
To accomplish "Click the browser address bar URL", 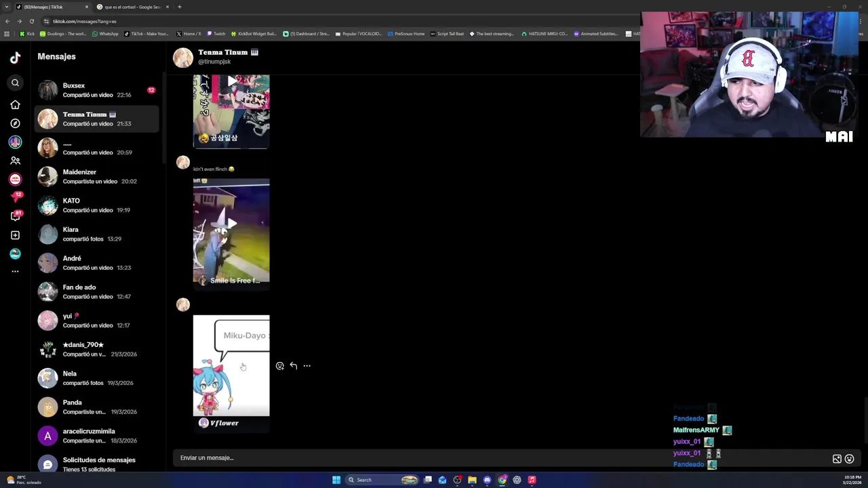I will tap(85, 21).
